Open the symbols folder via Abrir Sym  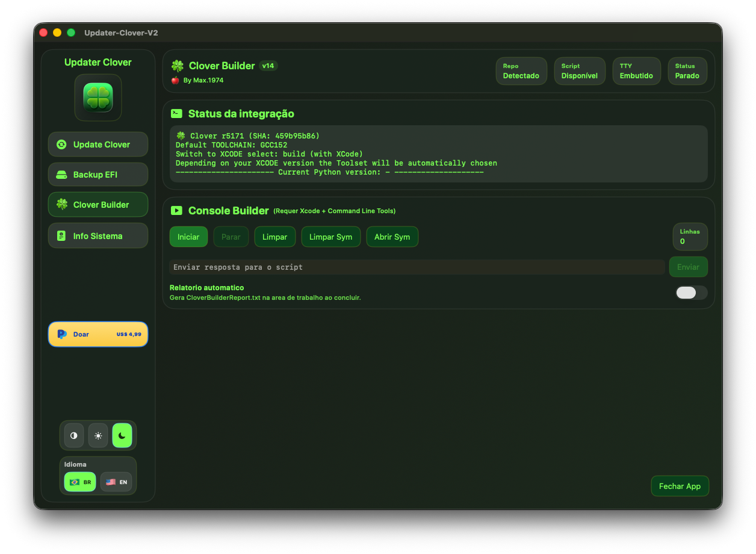point(392,237)
